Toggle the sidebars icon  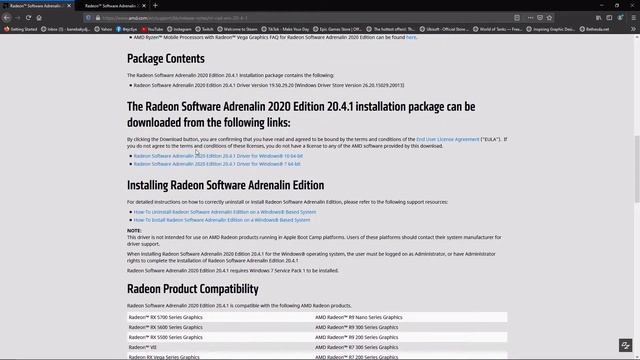click(x=609, y=18)
